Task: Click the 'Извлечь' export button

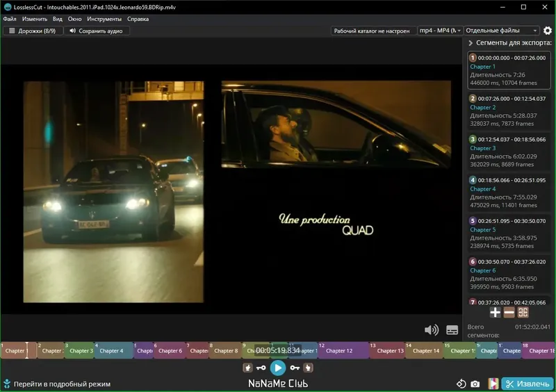Action: click(528, 384)
